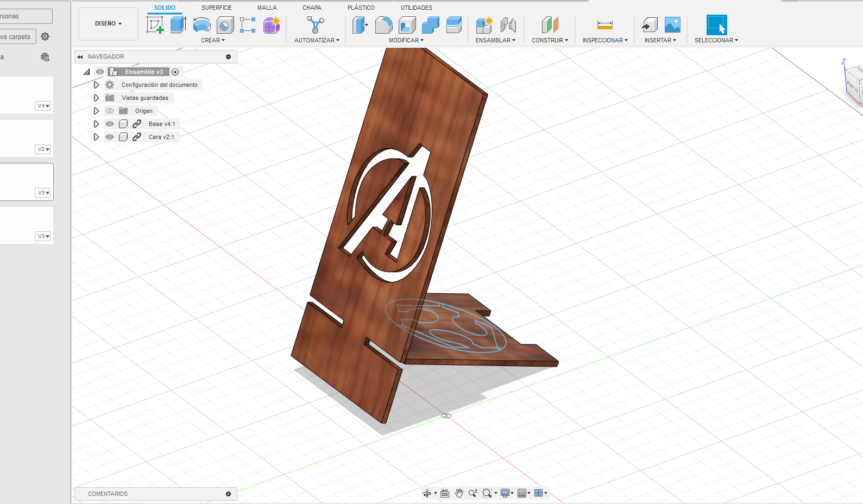Expand the Origen node
Image resolution: width=863 pixels, height=504 pixels.
click(96, 111)
